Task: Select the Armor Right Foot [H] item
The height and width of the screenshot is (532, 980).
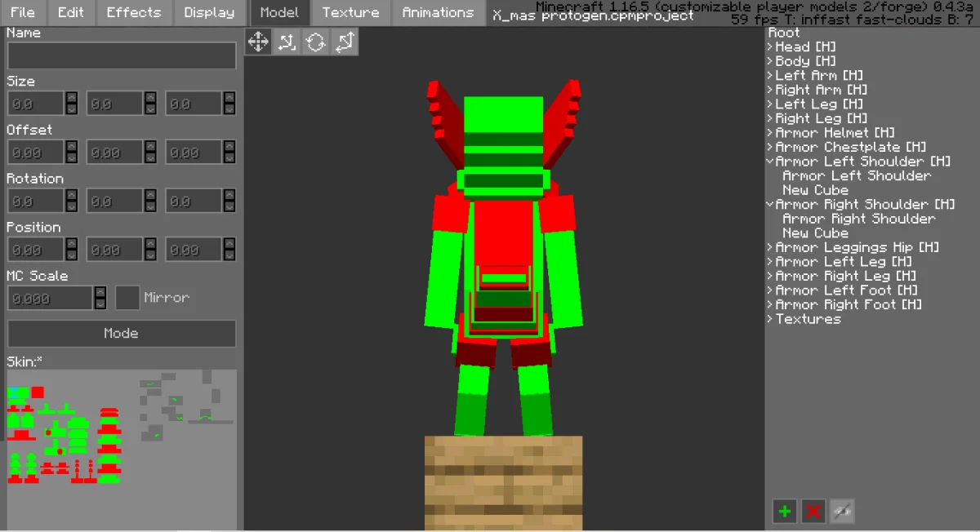Action: (849, 304)
